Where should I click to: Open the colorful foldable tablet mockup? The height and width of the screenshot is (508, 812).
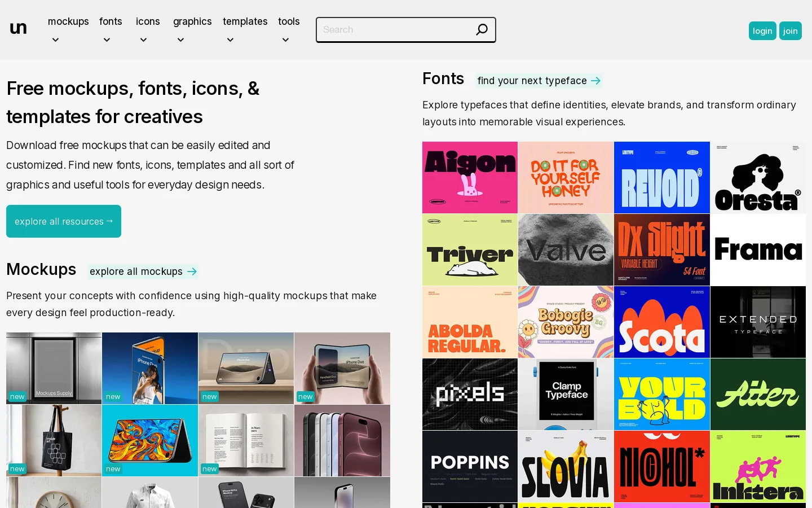click(150, 440)
